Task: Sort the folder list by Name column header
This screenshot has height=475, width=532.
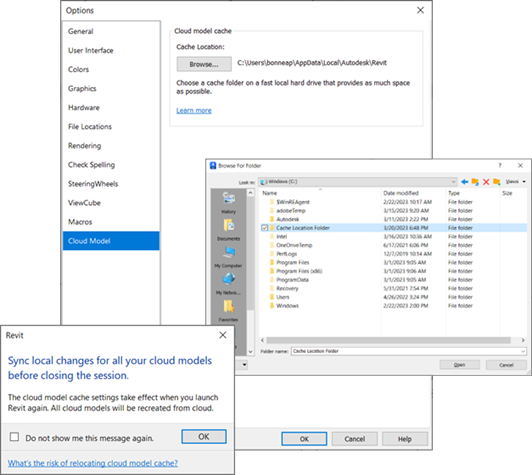Action: click(321, 193)
